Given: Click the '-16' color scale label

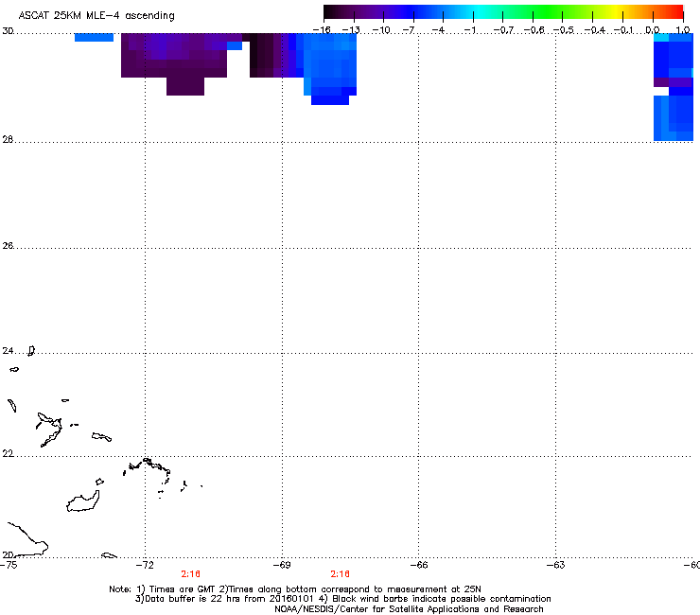Looking at the screenshot, I should pyautogui.click(x=322, y=30).
